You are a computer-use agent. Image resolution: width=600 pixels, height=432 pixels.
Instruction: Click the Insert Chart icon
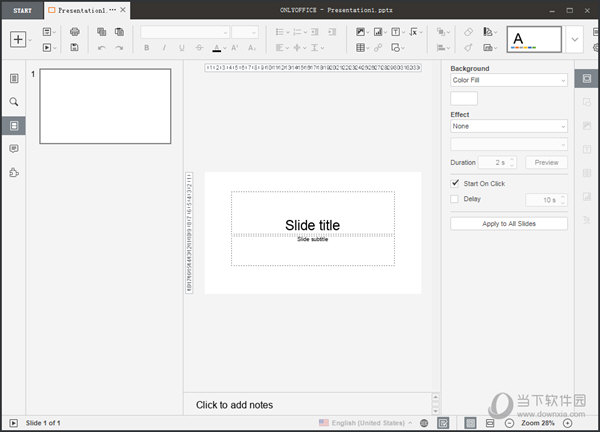tap(378, 32)
